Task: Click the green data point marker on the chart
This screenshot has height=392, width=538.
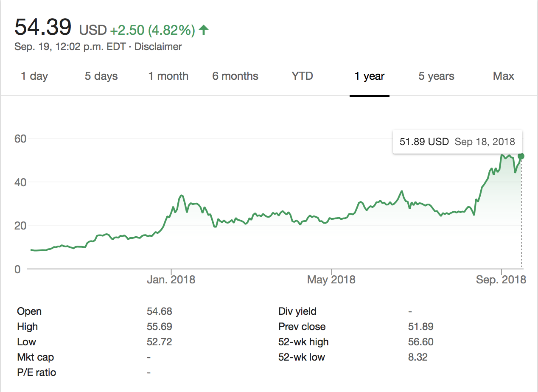Action: pyautogui.click(x=521, y=156)
